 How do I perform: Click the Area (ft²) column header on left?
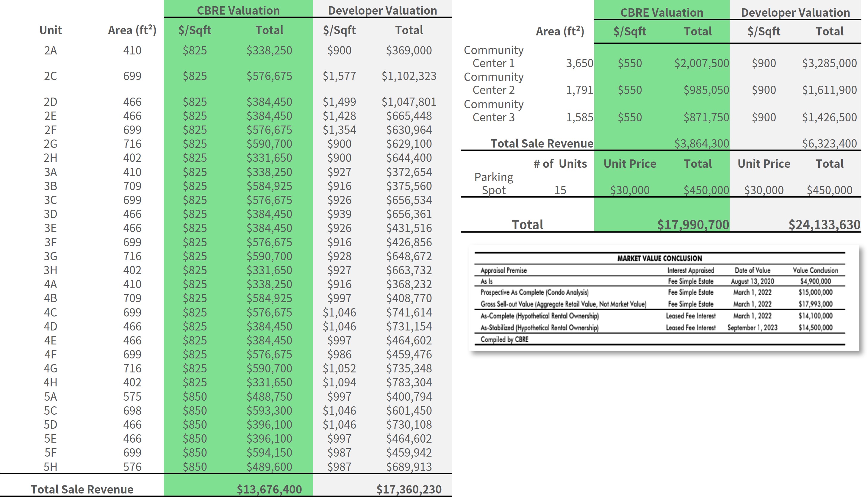coord(132,30)
